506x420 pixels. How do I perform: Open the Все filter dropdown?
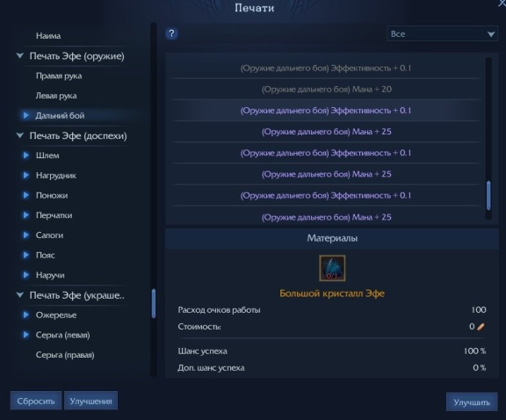click(x=442, y=33)
